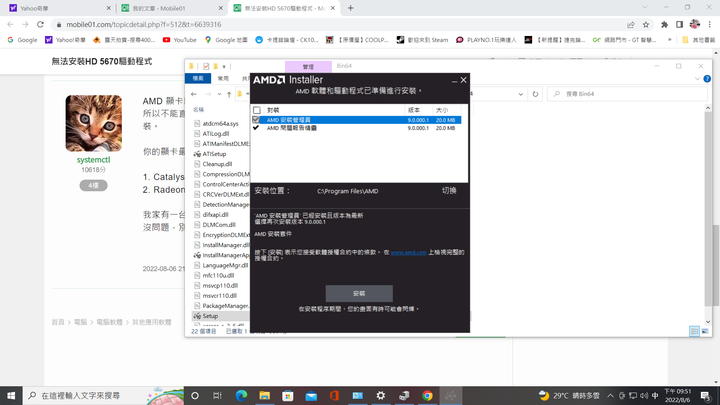The width and height of the screenshot is (720, 405).
Task: Switch Explorer to large icons view
Action: pos(705,331)
